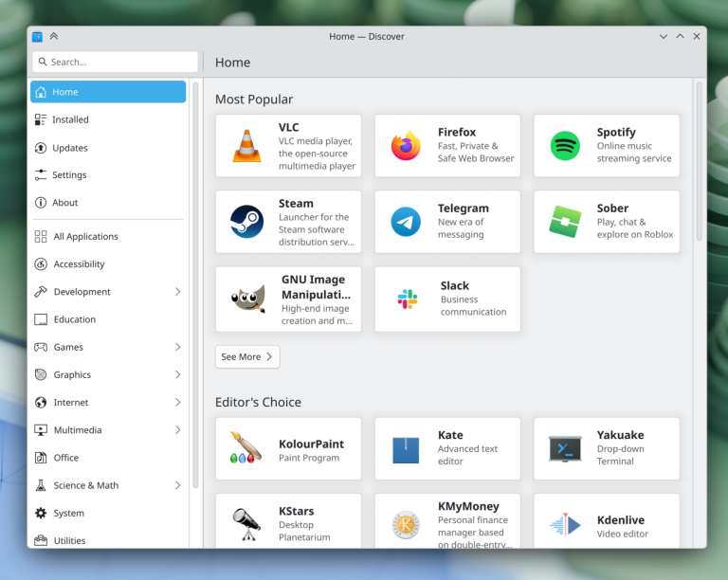Select the Development category label
The image size is (728, 580).
[x=82, y=292]
